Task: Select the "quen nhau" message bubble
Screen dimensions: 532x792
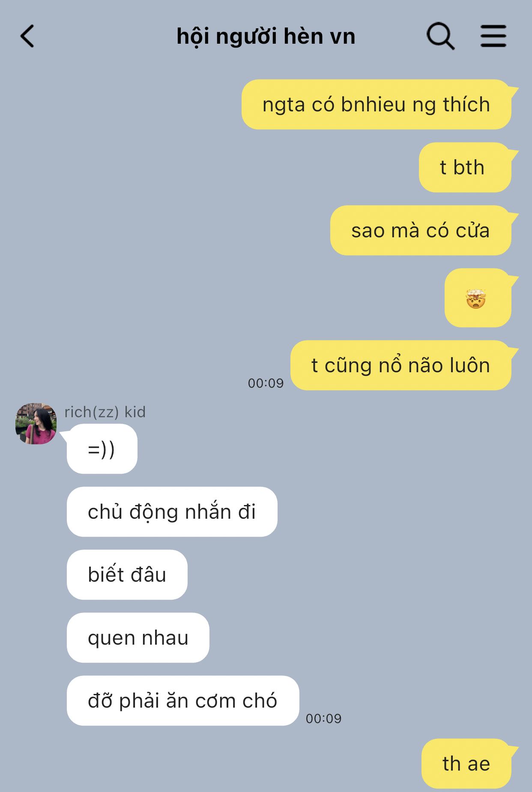Action: pyautogui.click(x=138, y=638)
